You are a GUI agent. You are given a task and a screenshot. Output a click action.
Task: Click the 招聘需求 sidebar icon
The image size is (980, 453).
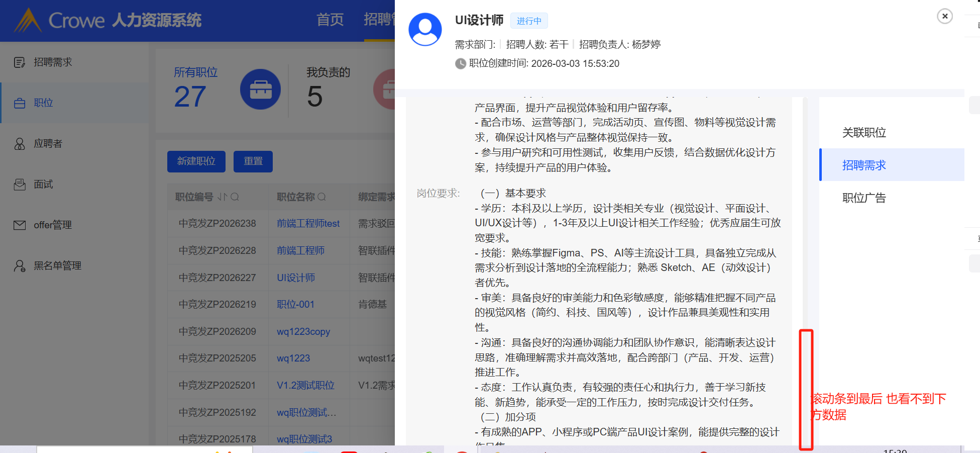20,62
